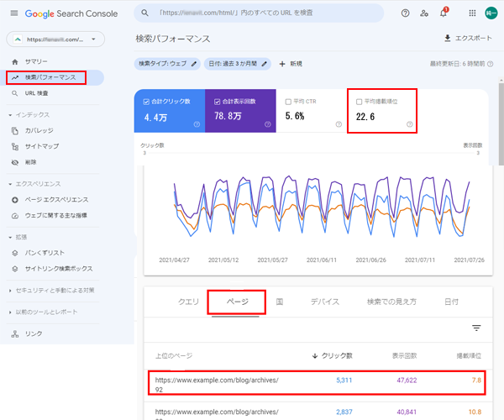Check the 平均CTR checkbox
504x420 pixels.
[x=288, y=102]
